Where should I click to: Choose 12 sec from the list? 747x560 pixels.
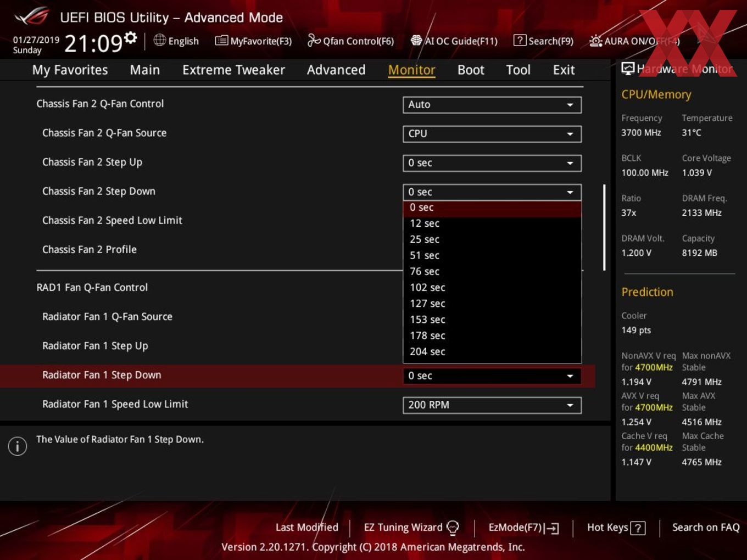click(x=492, y=223)
